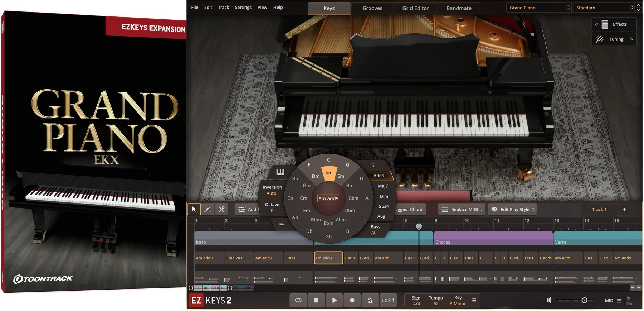
Task: Zoom in timeline with plus button
Action: coord(639,288)
